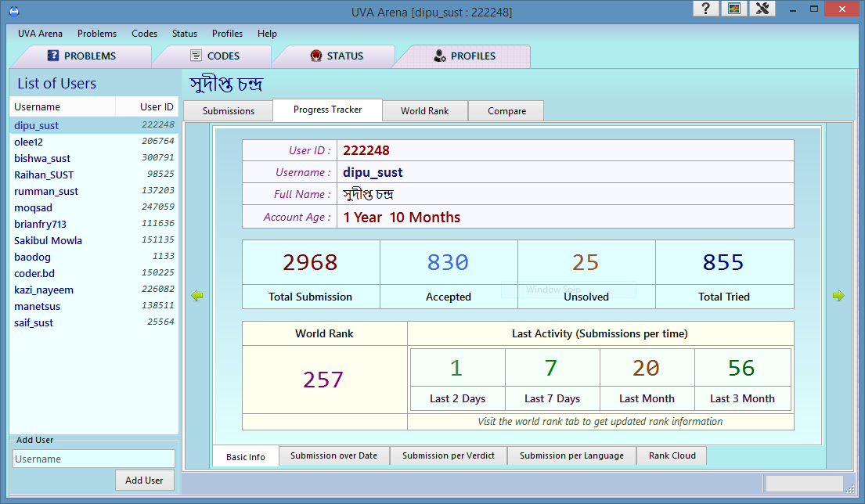Select user bishwa_sust in the list
The width and height of the screenshot is (865, 504).
94,158
